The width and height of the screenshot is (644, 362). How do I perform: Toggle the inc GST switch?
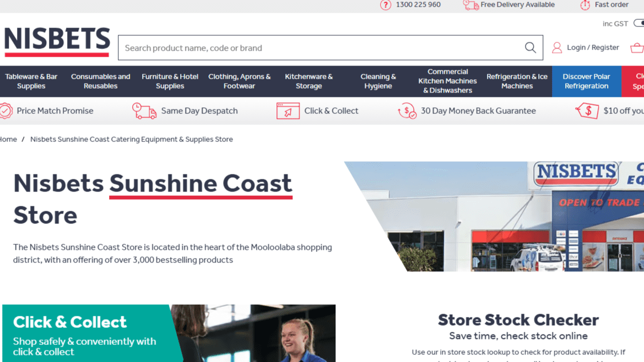(x=638, y=23)
